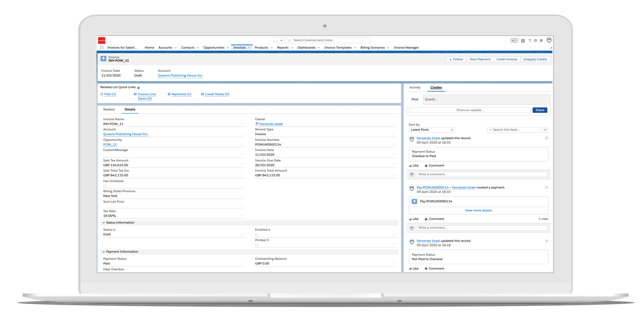644x322 pixels.
Task: Switch to the Related tab
Action: point(109,109)
